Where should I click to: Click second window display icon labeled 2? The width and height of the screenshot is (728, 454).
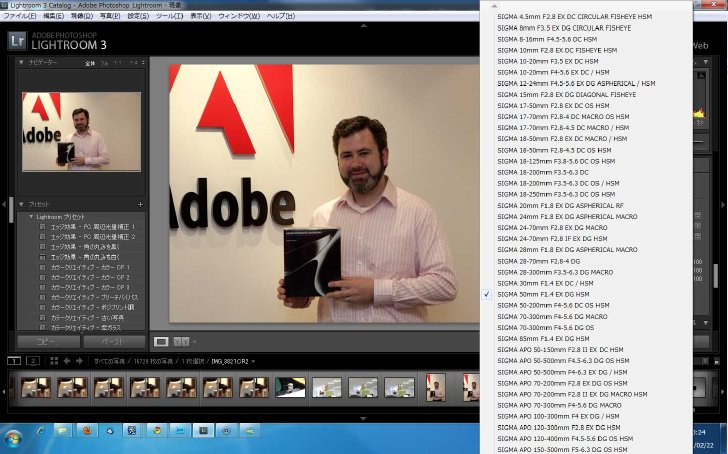point(33,361)
